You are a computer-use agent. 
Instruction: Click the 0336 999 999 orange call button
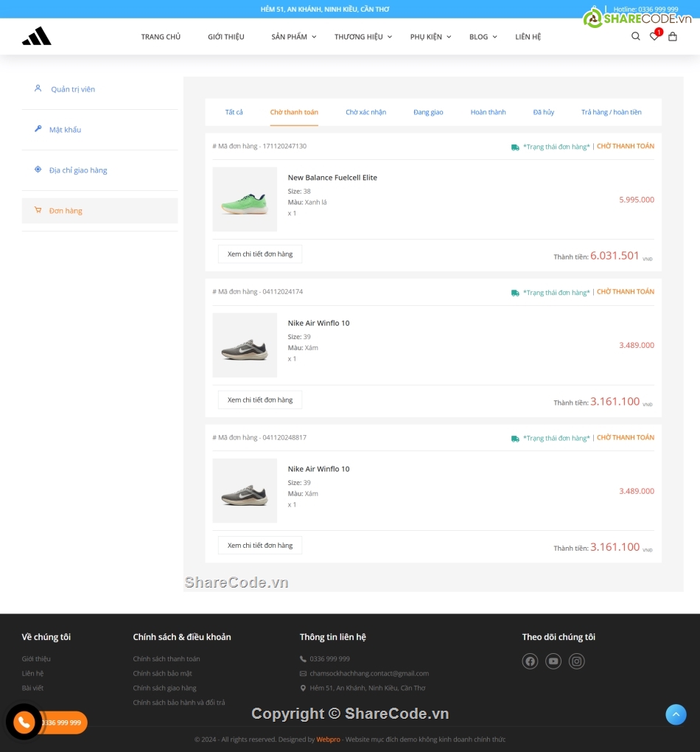[63, 723]
